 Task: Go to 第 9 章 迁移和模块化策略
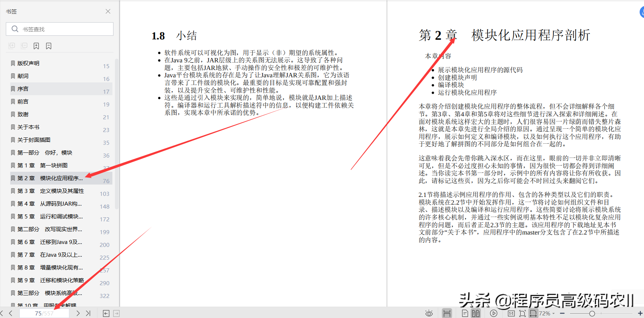tap(61, 280)
